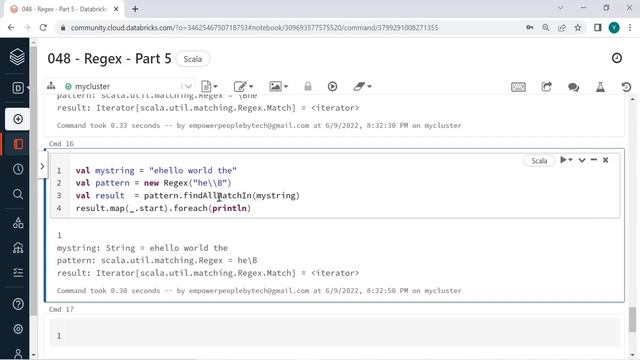
Task: Open the Databricks home logo
Action: [17, 57]
